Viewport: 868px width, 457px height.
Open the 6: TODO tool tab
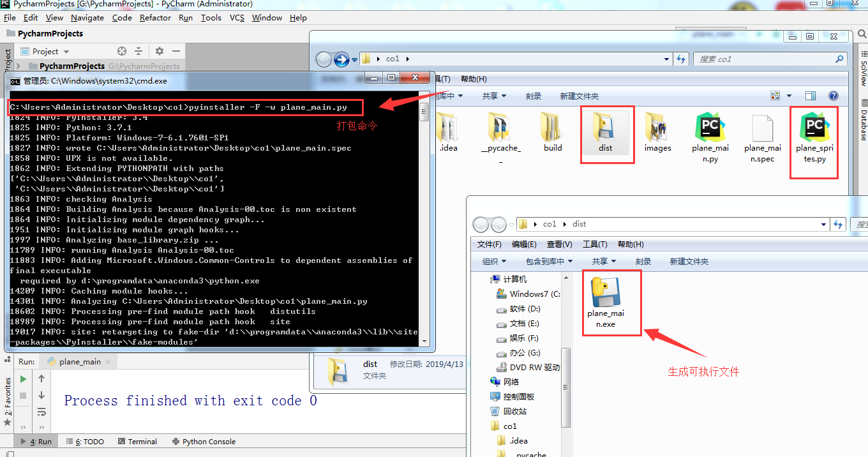point(84,441)
